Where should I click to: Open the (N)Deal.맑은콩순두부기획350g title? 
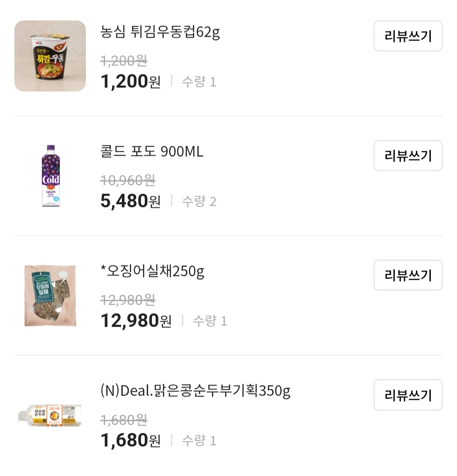[x=195, y=391]
